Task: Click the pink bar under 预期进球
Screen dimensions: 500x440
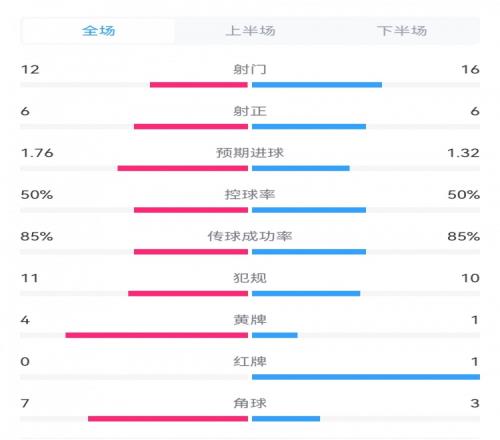Action: (x=183, y=168)
